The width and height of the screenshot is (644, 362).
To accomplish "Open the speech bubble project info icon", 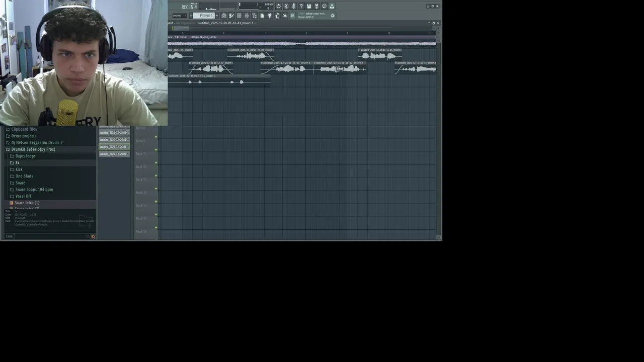I will pos(324,6).
